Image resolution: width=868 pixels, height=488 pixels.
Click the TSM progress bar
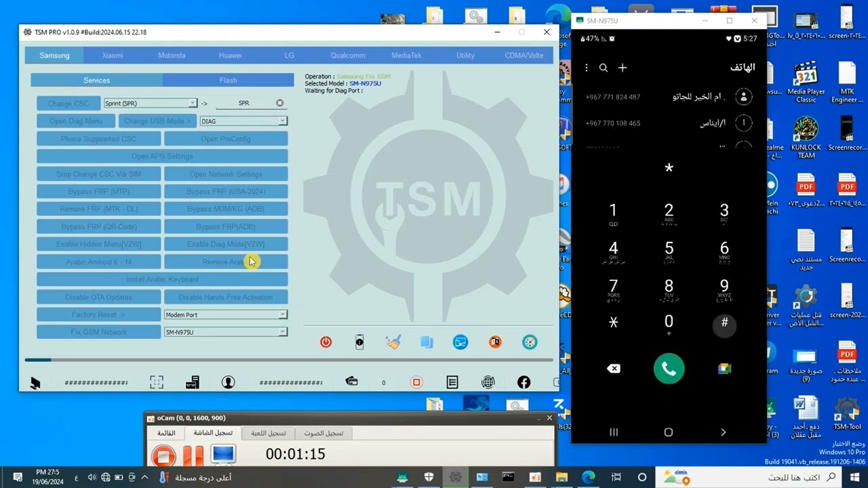[289, 360]
